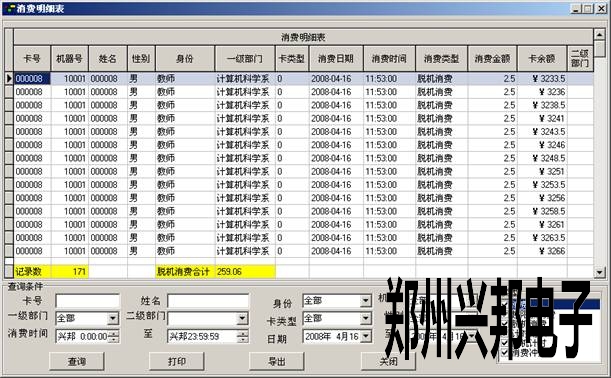Click the row selector arrow on first row
The width and height of the screenshot is (611, 378).
click(9, 78)
